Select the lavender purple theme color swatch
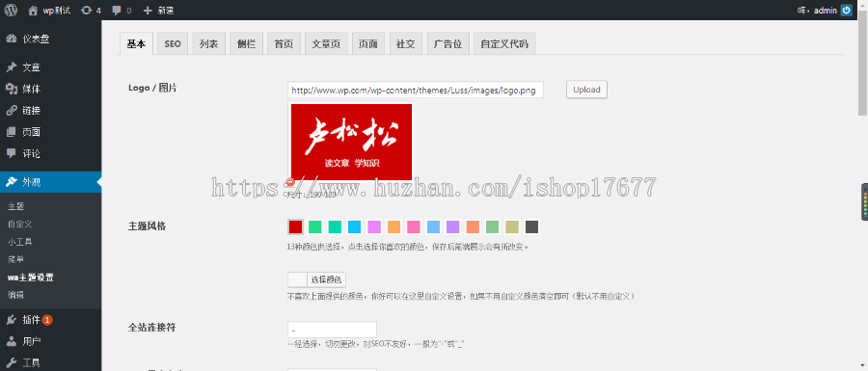Screen dimensions: 868x371 [453, 226]
